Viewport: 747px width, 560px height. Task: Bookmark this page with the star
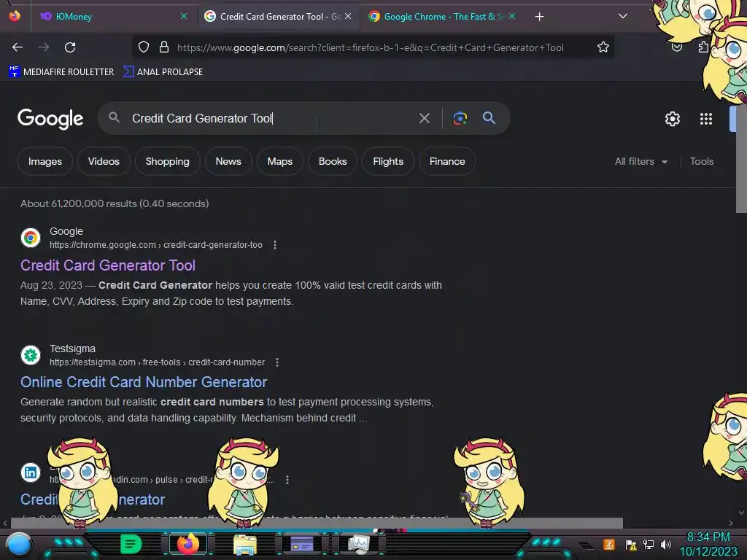[x=603, y=47]
